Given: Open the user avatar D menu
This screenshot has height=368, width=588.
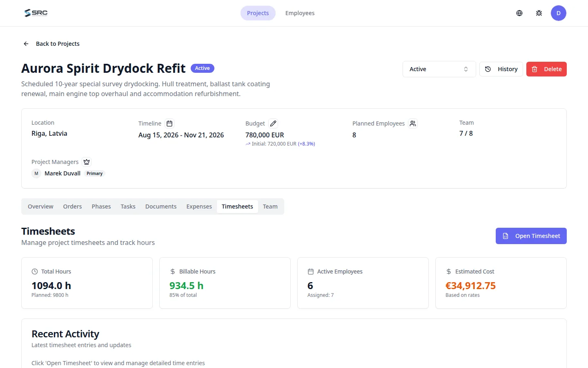Looking at the screenshot, I should pyautogui.click(x=559, y=13).
